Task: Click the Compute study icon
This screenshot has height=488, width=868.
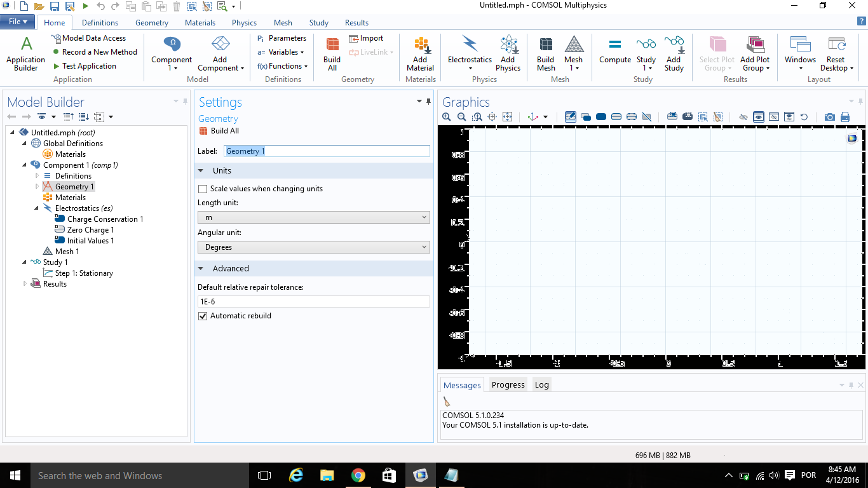Action: tap(614, 51)
